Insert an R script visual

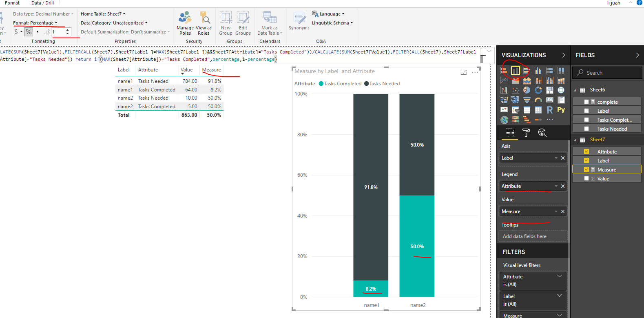click(550, 110)
